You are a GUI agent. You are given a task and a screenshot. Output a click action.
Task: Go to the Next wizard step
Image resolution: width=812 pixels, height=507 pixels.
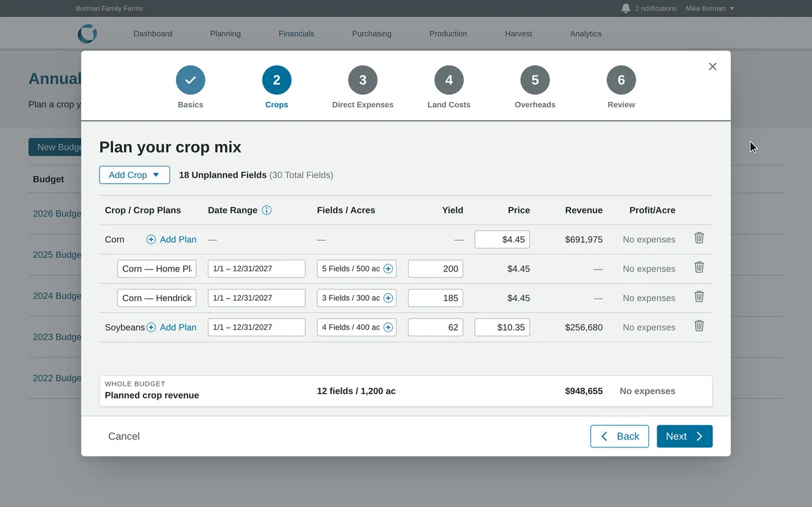[x=685, y=436]
